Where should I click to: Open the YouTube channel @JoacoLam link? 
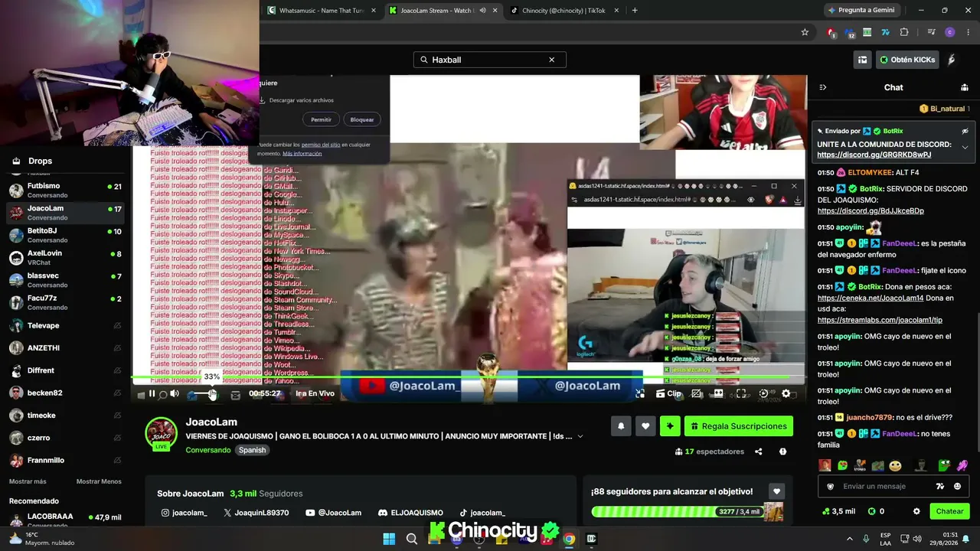click(333, 513)
